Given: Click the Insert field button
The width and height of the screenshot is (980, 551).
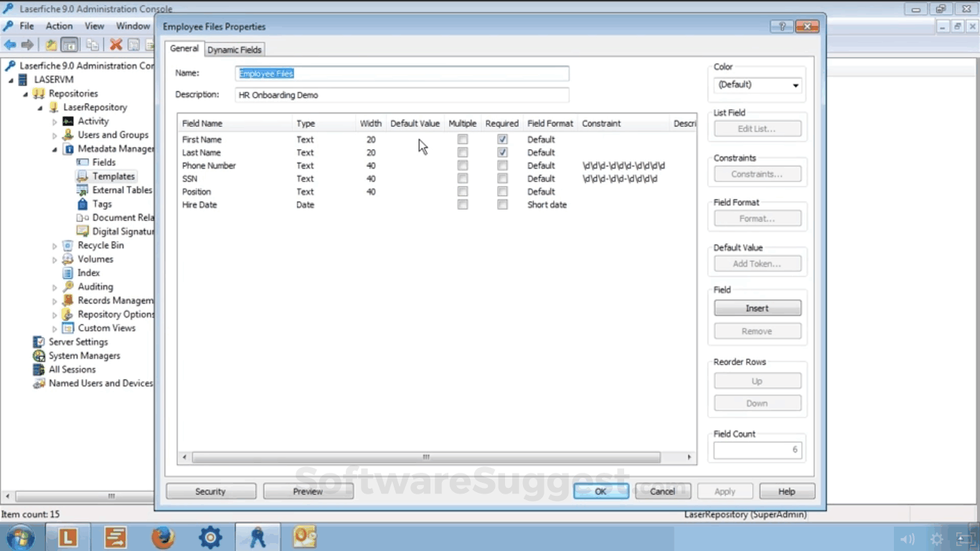Looking at the screenshot, I should coord(757,308).
